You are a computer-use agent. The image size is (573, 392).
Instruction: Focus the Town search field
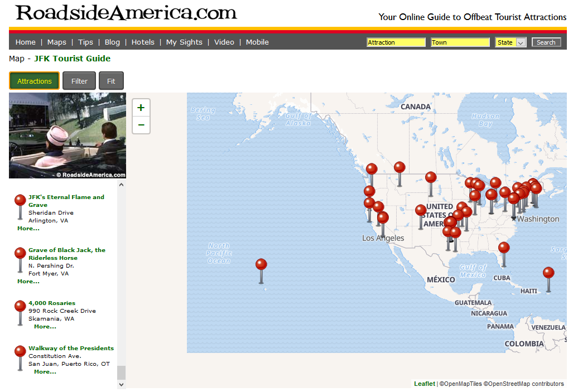tap(460, 42)
